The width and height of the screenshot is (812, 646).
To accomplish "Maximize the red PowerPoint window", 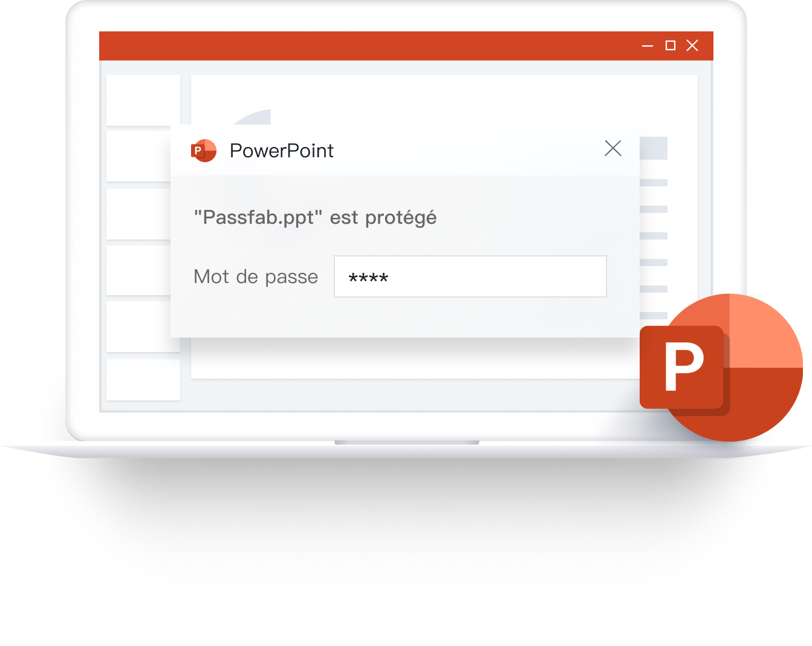I will point(670,45).
